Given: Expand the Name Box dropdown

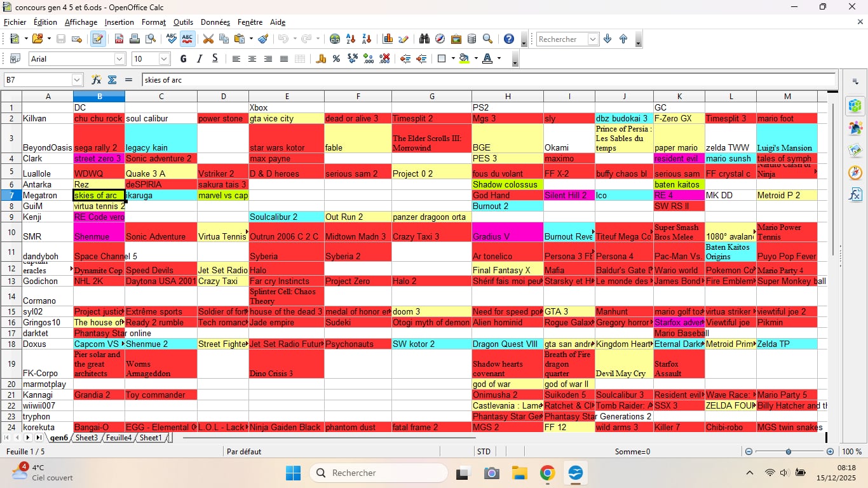Looking at the screenshot, I should (78, 80).
